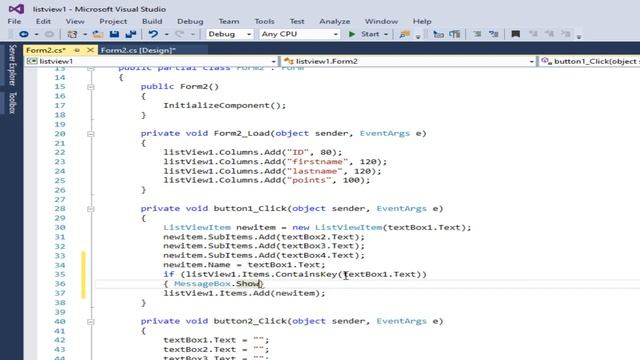The image size is (640, 360).
Task: Open the Undo history dropdown arrow
Action: [x=166, y=35]
